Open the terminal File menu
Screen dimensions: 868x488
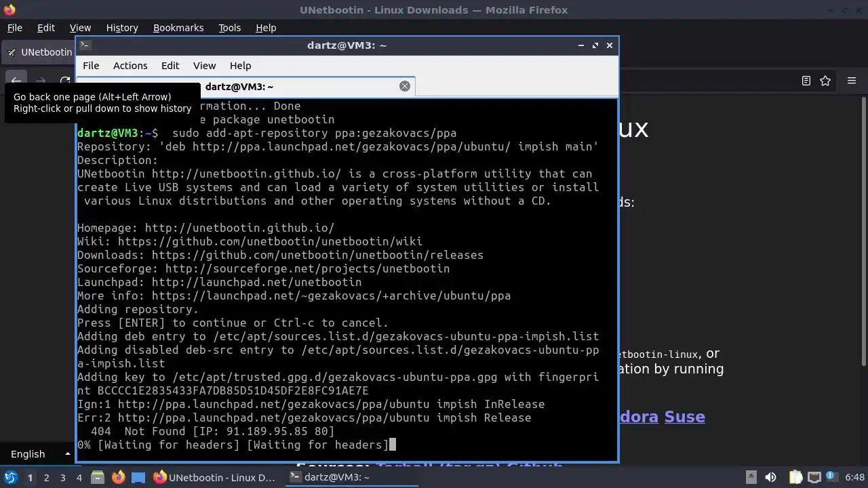[91, 66]
